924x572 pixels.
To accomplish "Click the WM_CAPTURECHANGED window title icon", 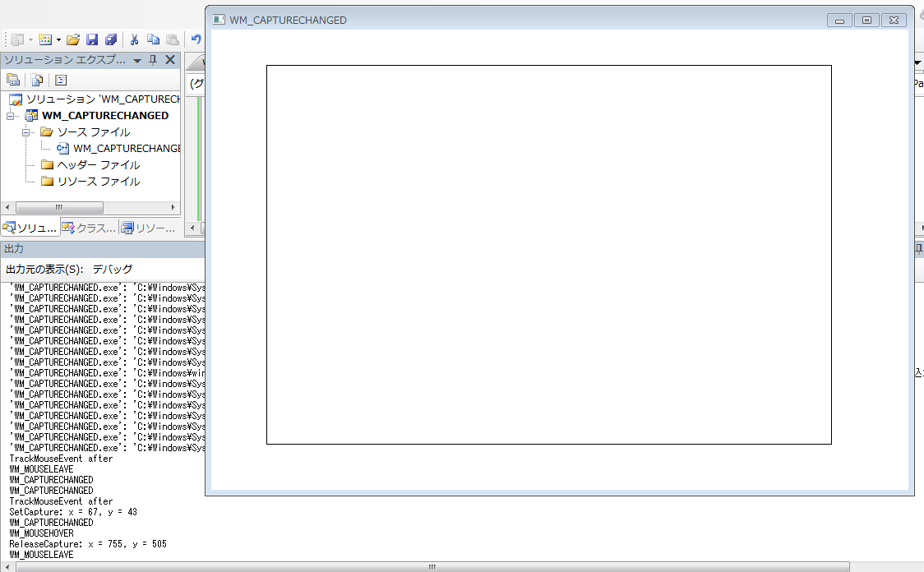I will (x=219, y=20).
